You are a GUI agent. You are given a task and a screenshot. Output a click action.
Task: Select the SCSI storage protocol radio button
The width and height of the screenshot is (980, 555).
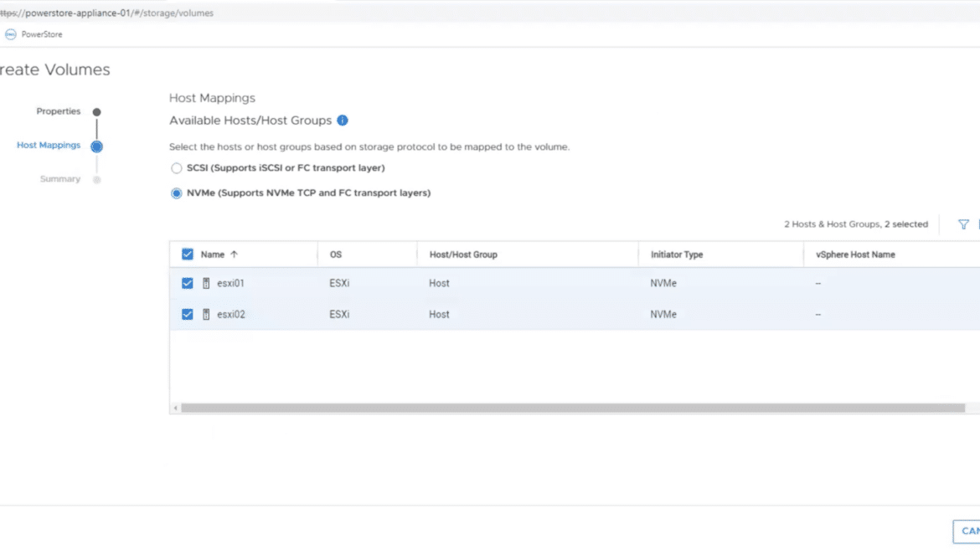[x=176, y=168]
